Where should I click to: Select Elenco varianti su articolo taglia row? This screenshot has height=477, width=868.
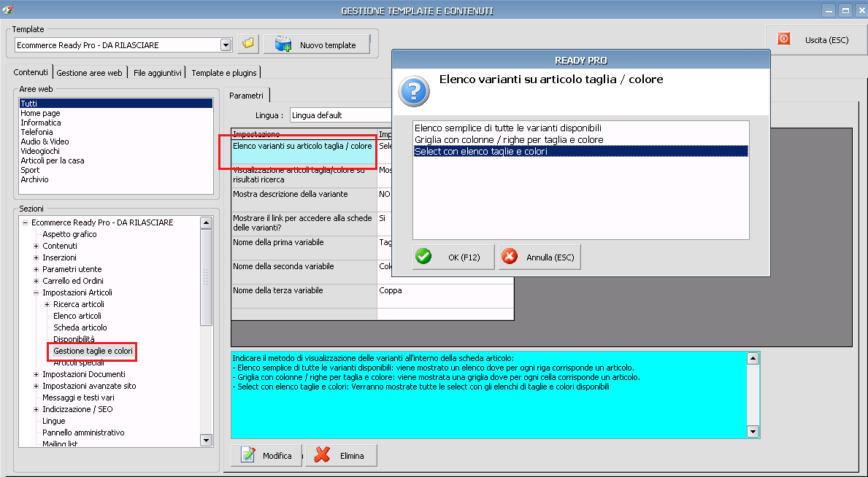(304, 152)
